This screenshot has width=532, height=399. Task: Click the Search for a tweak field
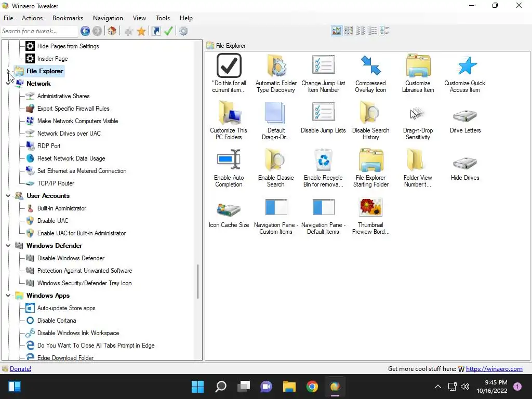point(39,31)
